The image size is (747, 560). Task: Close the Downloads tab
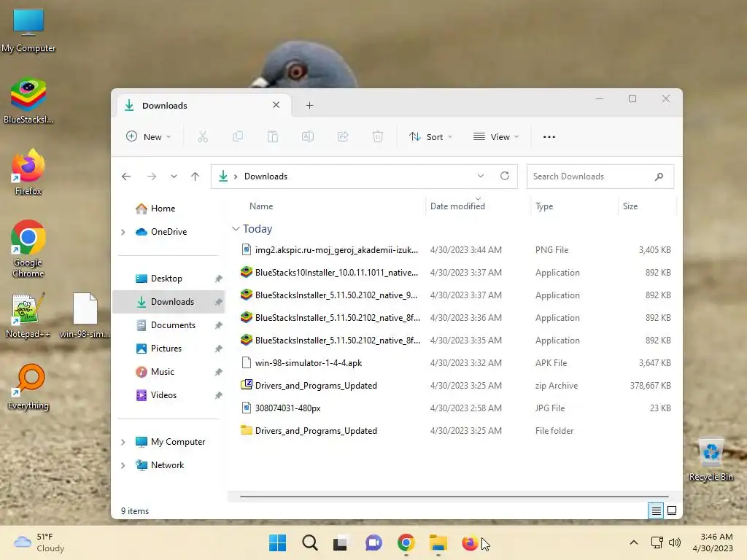coord(276,105)
